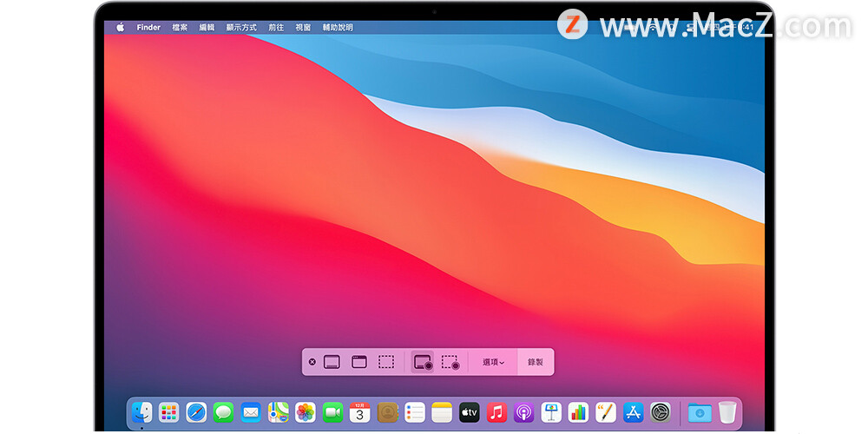Open the 輔助說明 menu
Screen dimensions: 868x434
coord(338,27)
